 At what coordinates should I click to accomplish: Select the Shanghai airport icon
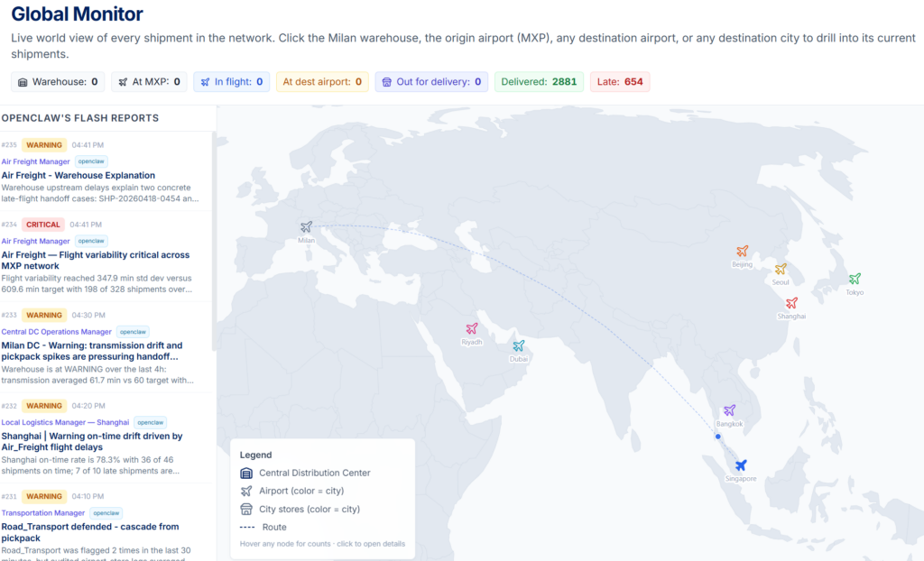(x=791, y=303)
